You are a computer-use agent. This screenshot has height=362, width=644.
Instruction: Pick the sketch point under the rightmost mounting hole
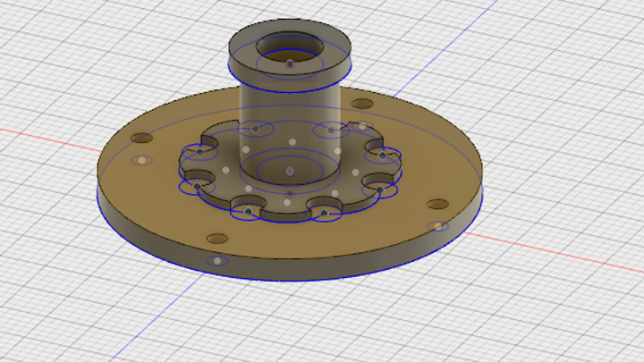436,225
